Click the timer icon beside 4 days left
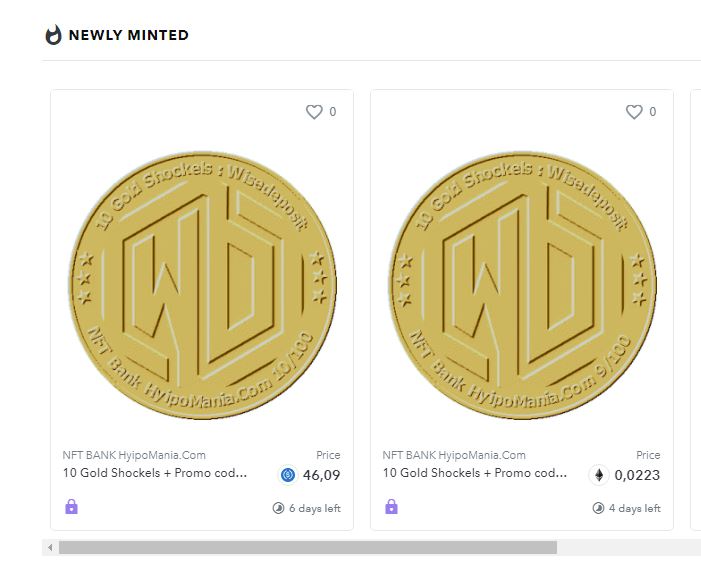The height and width of the screenshot is (566, 701). 598,508
